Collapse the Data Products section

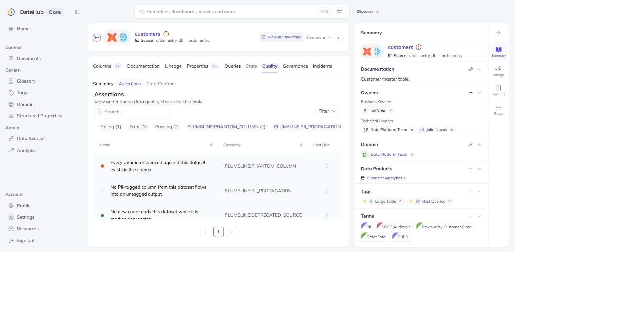point(479,169)
